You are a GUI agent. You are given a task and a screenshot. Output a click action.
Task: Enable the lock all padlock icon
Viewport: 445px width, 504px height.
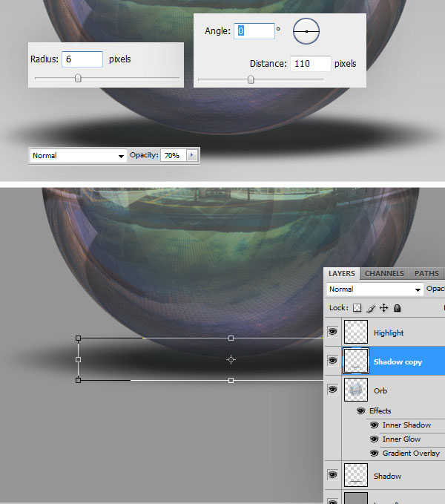tap(397, 308)
